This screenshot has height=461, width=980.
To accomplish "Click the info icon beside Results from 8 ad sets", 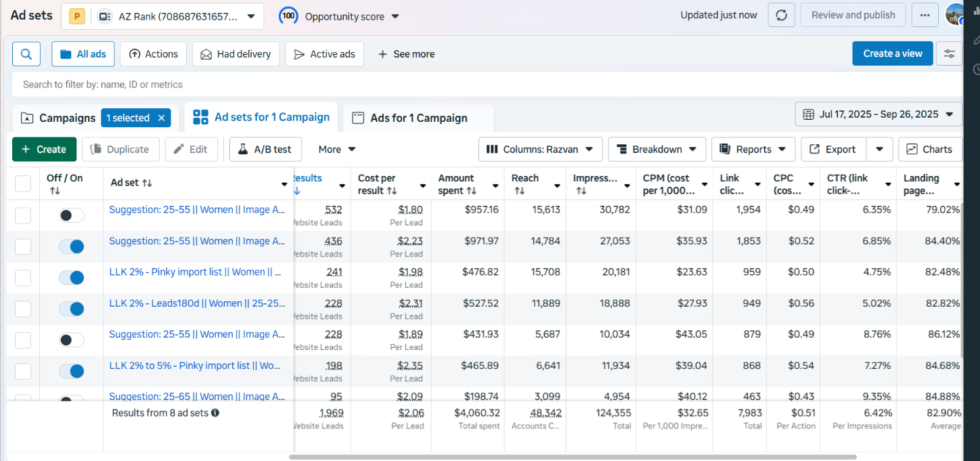I will (215, 412).
